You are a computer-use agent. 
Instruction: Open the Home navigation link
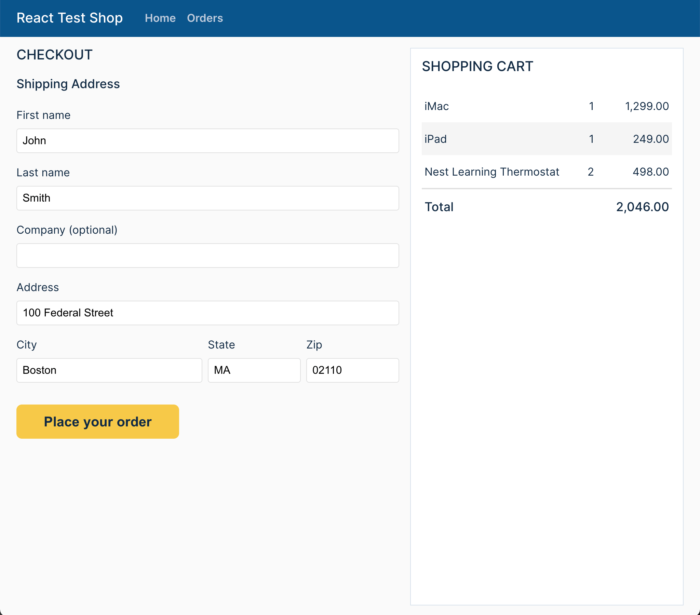pyautogui.click(x=160, y=18)
